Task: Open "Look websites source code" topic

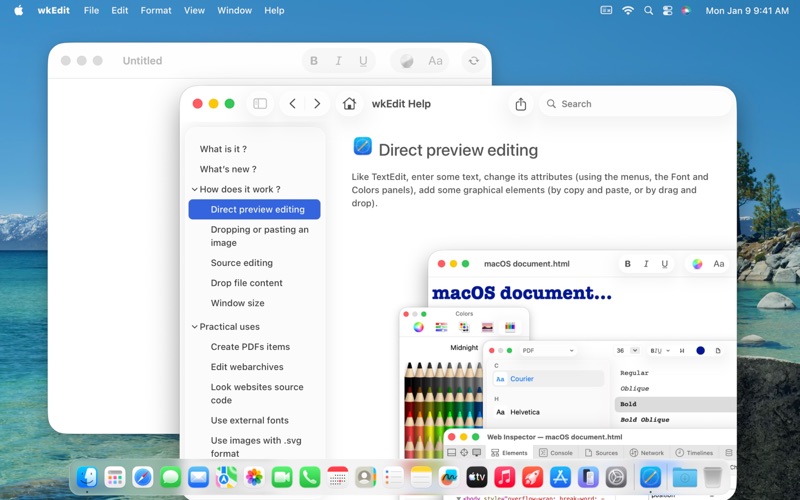Action: (257, 393)
